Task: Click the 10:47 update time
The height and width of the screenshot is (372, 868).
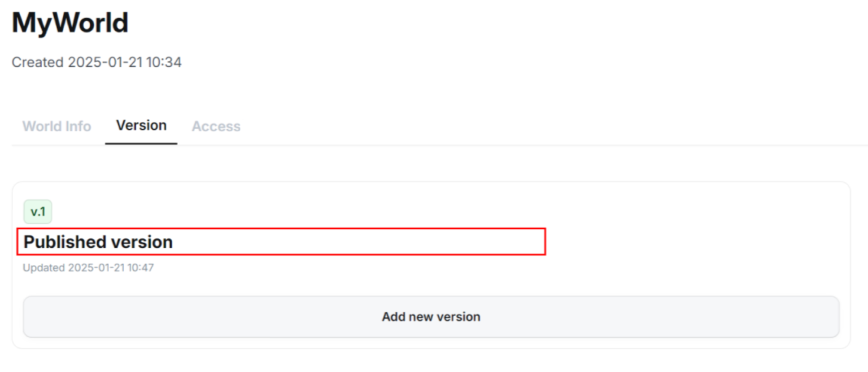Action: click(140, 268)
